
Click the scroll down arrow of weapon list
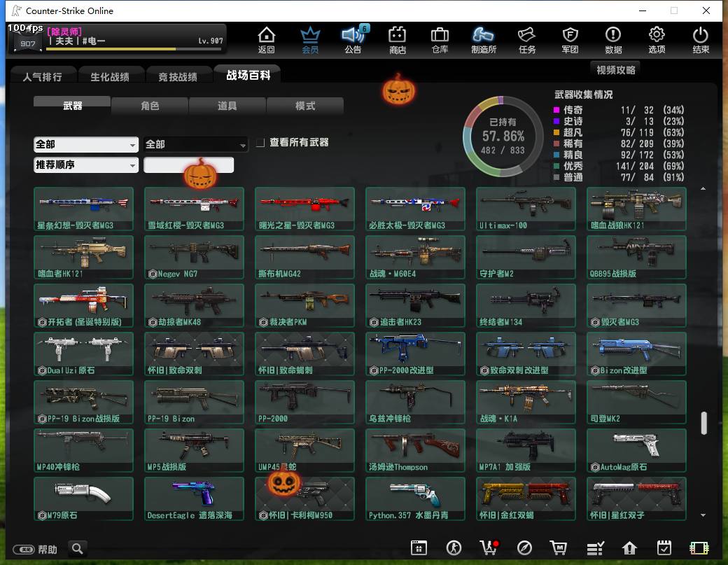tap(703, 515)
